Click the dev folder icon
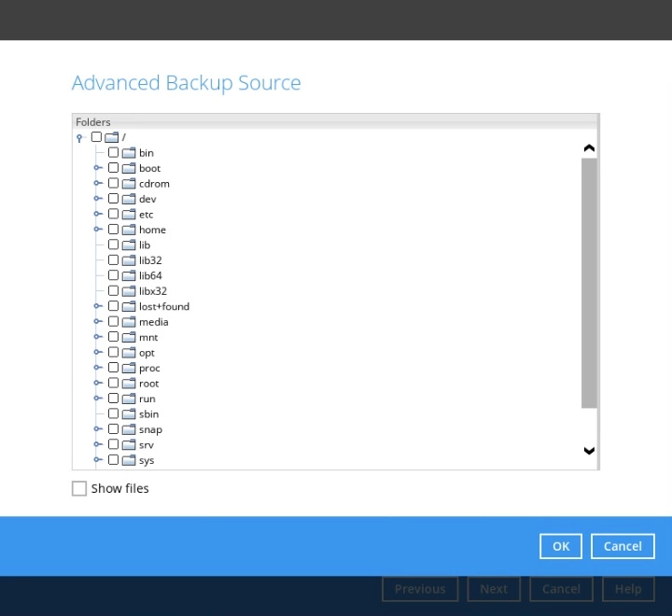 [129, 199]
